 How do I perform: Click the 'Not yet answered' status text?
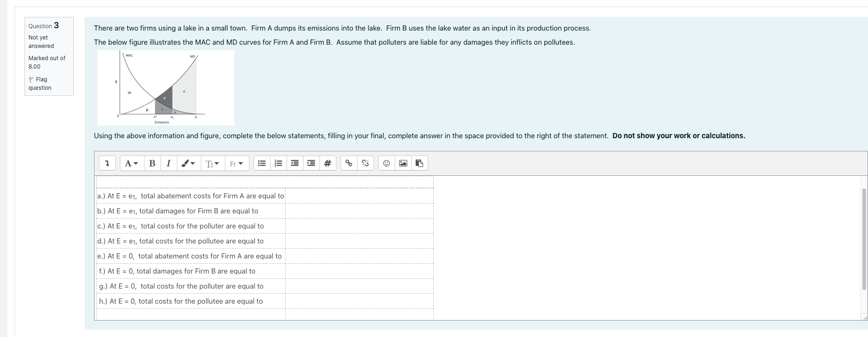41,41
